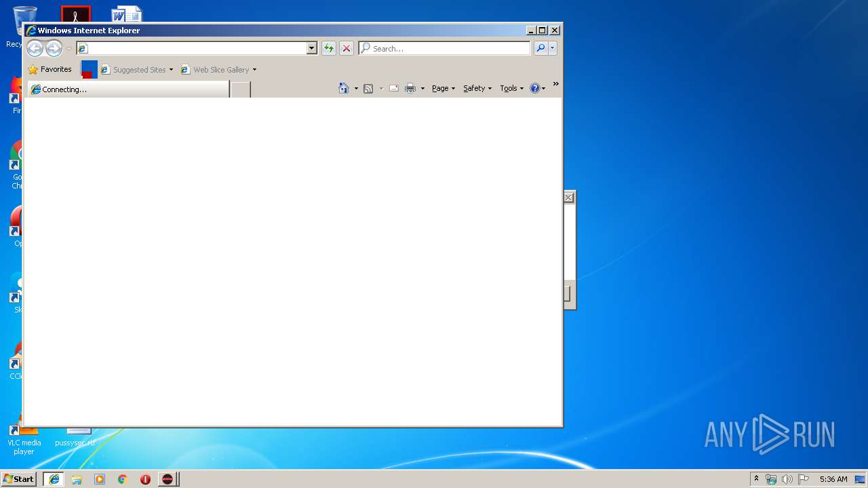Expand the Home button dropdown arrow
The image size is (868, 488).
pos(356,88)
